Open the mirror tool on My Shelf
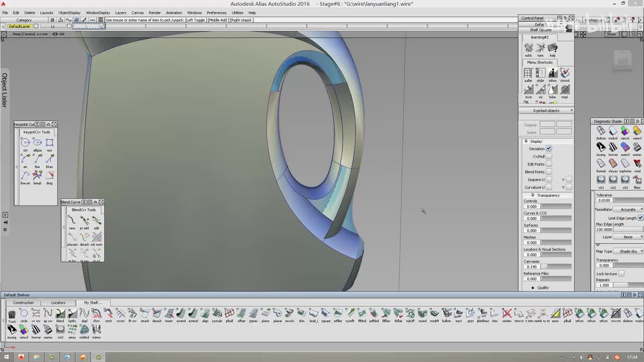644x362 pixels. tap(96, 330)
